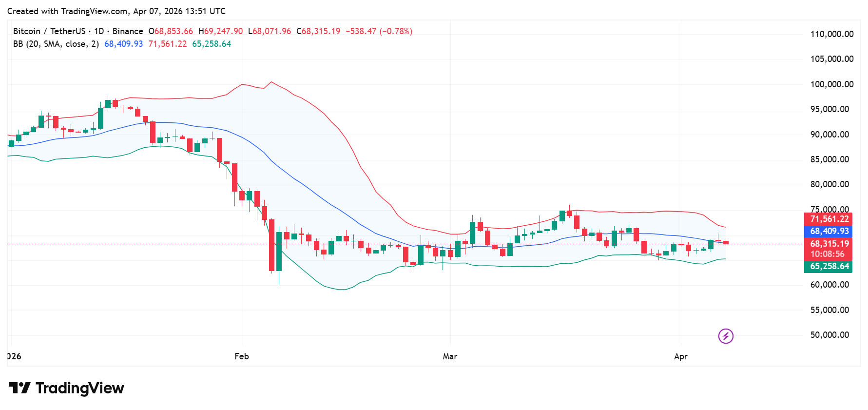Click the current price tag 68,315.19 on axis
Screen dimensions: 868x410
click(x=829, y=244)
